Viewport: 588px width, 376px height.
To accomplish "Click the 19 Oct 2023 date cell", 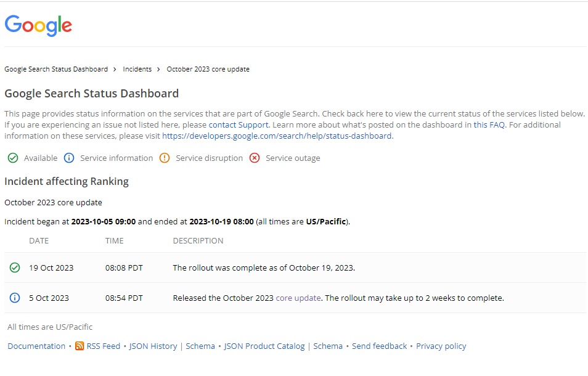I will [x=51, y=268].
